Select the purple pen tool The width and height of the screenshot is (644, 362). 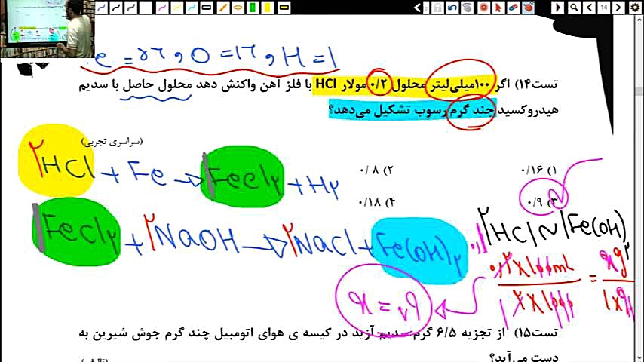pyautogui.click(x=162, y=8)
